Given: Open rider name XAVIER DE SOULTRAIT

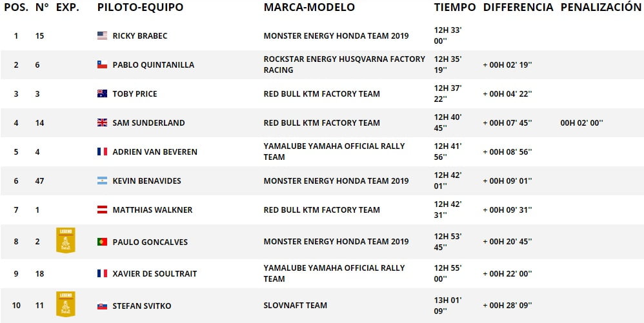Looking at the screenshot, I should tap(155, 274).
